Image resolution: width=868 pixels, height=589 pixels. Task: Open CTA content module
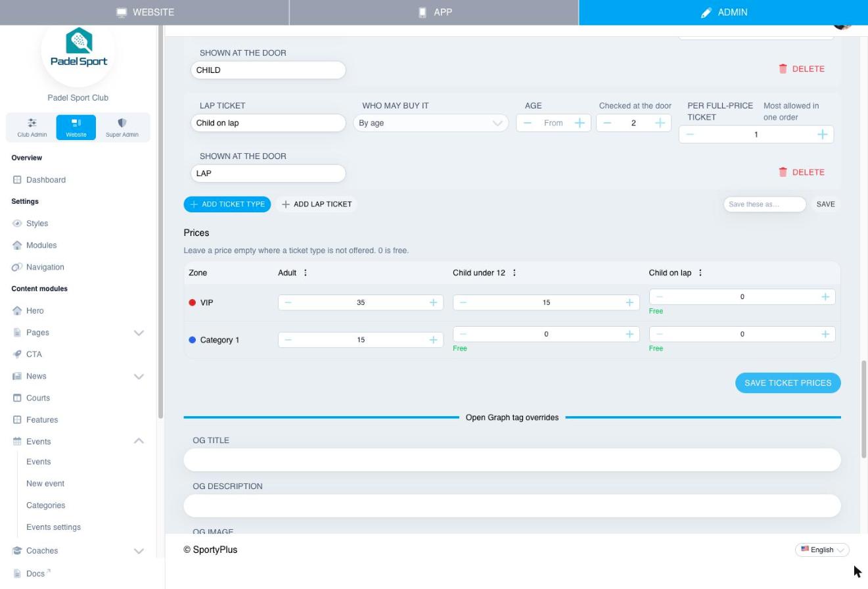(34, 354)
